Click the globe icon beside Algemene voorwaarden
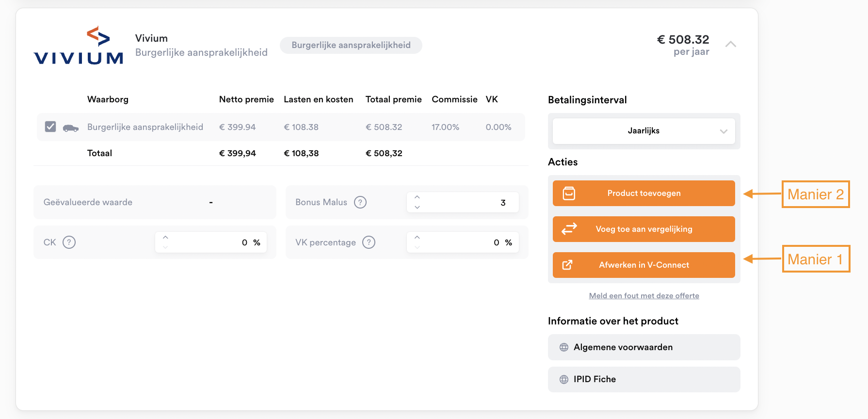The width and height of the screenshot is (868, 419). (x=564, y=347)
